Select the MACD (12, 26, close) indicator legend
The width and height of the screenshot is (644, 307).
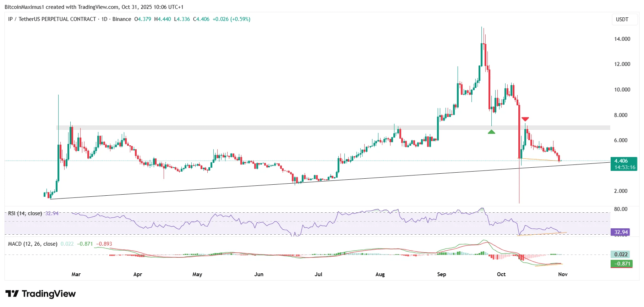[33, 244]
